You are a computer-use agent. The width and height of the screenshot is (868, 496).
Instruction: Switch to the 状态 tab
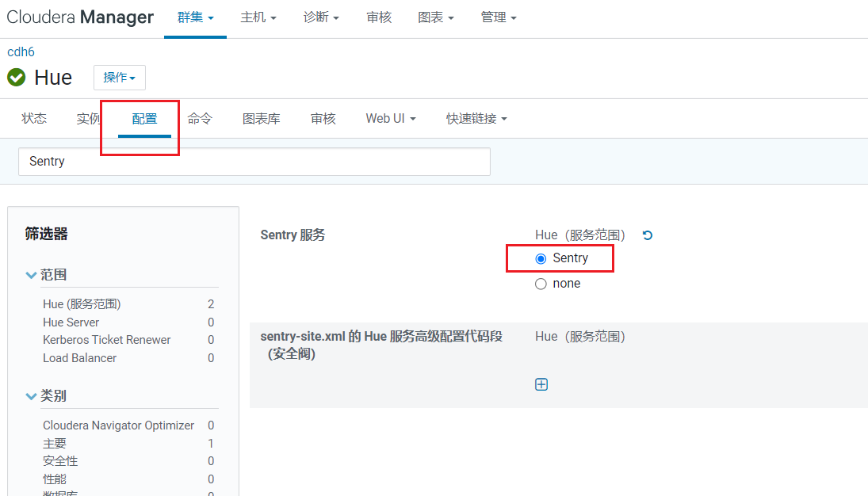point(34,119)
